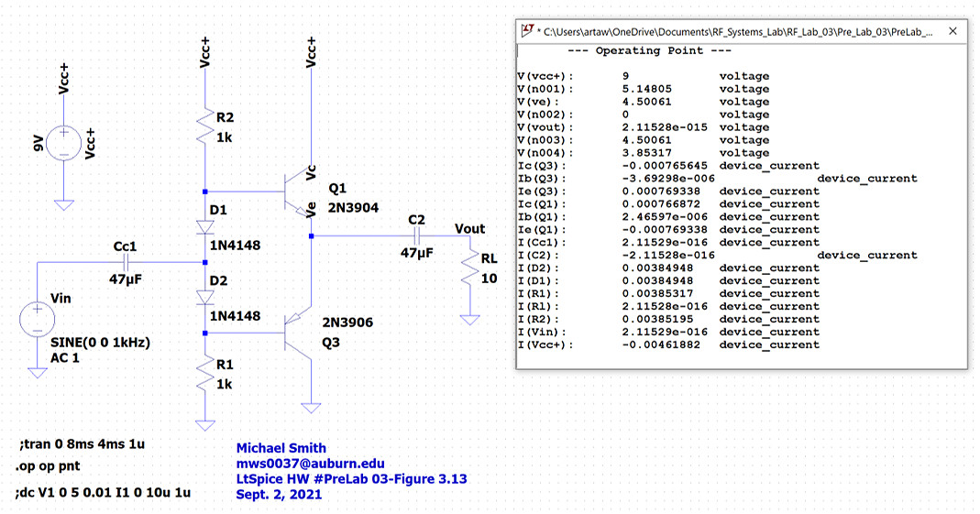Image resolution: width=980 pixels, height=514 pixels.
Task: Select the I(D1) device current row
Action: (x=668, y=281)
